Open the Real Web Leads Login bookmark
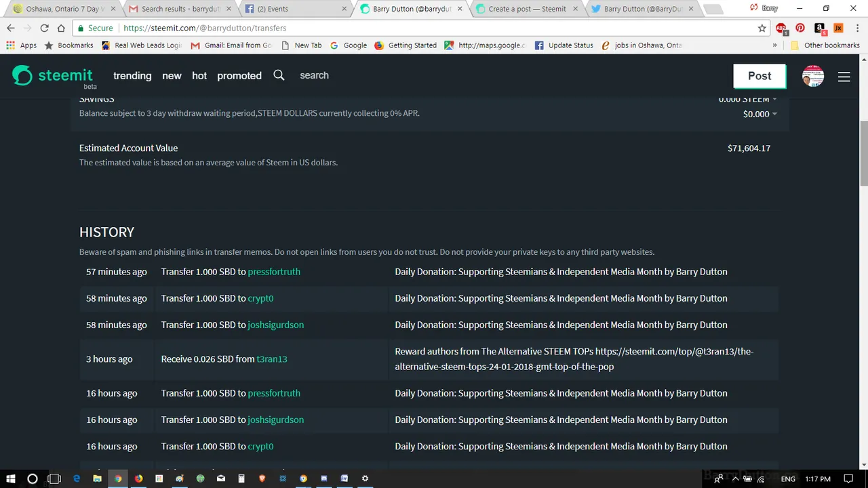 (x=141, y=45)
